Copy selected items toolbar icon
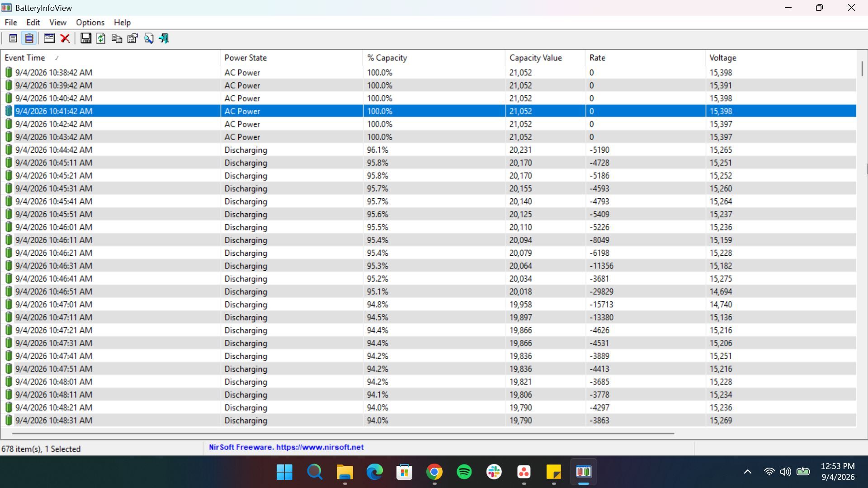 (117, 38)
